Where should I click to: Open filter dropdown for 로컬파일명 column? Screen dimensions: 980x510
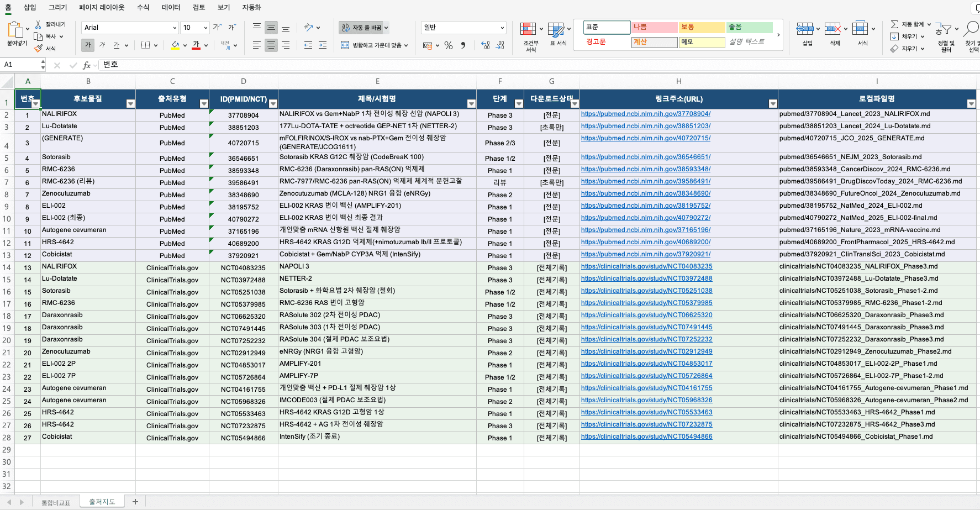971,104
